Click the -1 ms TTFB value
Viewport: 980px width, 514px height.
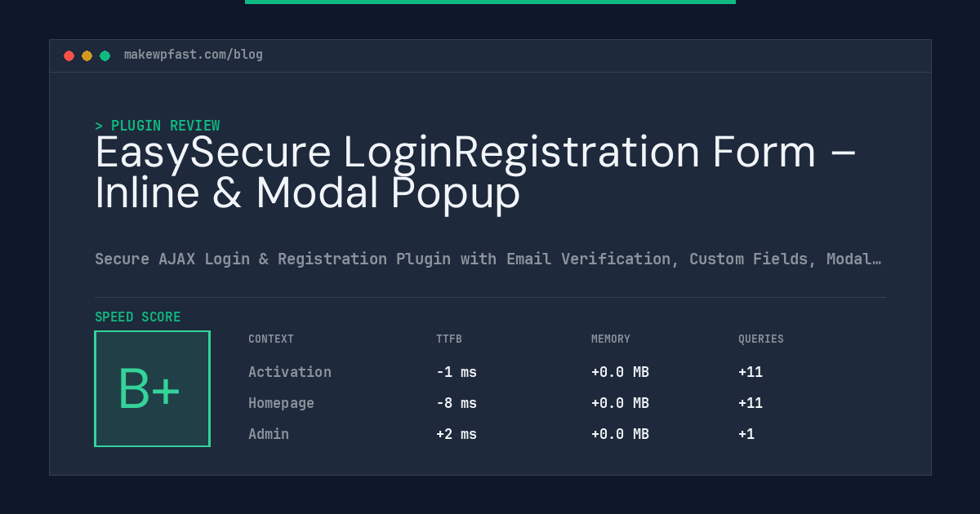(457, 372)
